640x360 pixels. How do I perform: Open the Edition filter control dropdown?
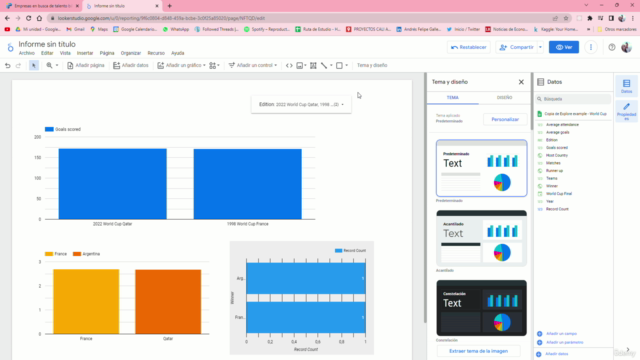click(301, 104)
